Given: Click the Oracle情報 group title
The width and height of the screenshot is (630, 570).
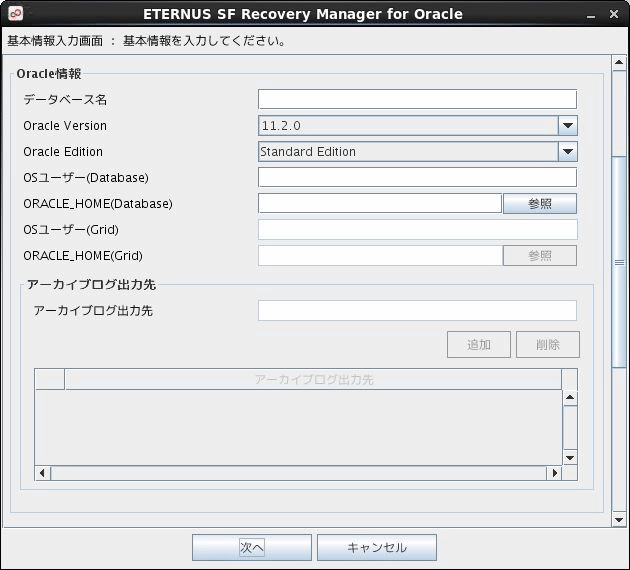Looking at the screenshot, I should point(49,74).
